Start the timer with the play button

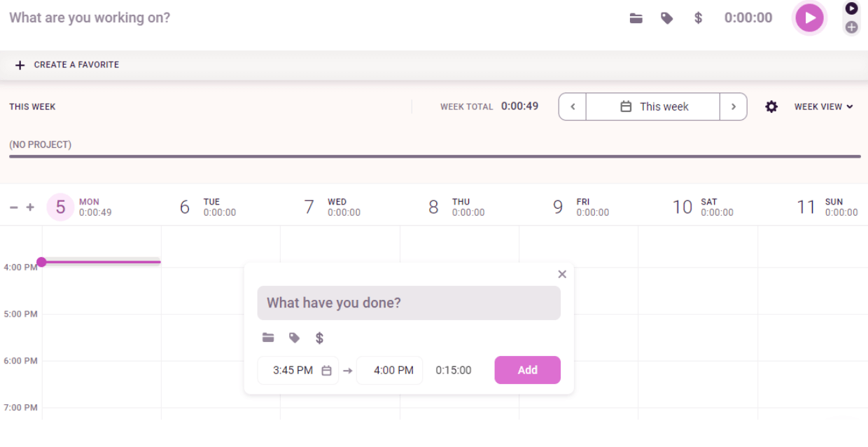(x=809, y=18)
